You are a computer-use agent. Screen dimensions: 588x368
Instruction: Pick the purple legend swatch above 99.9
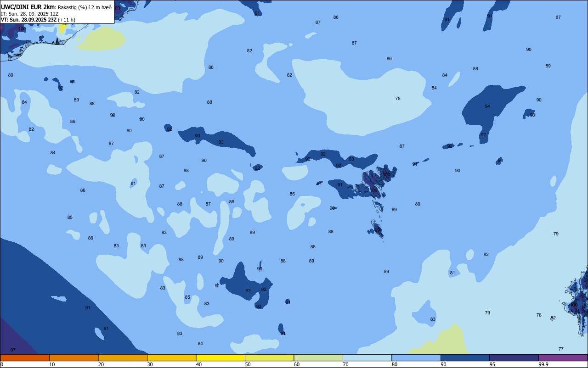pos(563,357)
